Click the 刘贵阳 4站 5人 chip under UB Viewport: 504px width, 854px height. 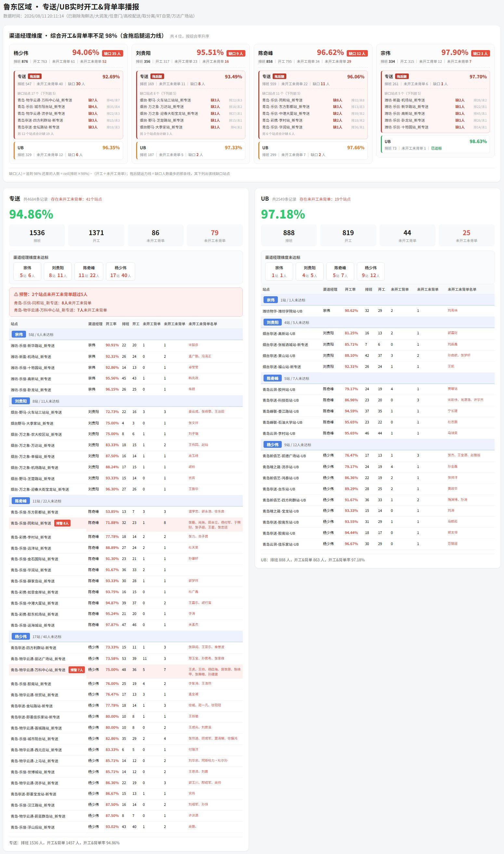tap(309, 272)
